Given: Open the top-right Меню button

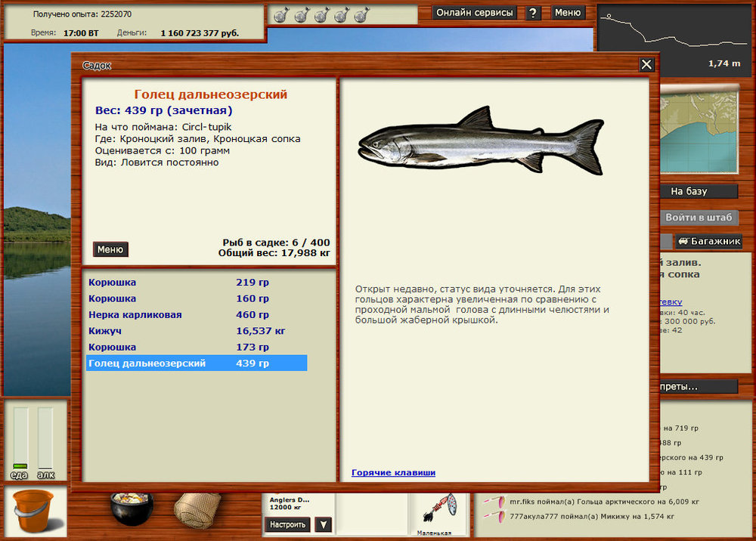Looking at the screenshot, I should tap(568, 13).
